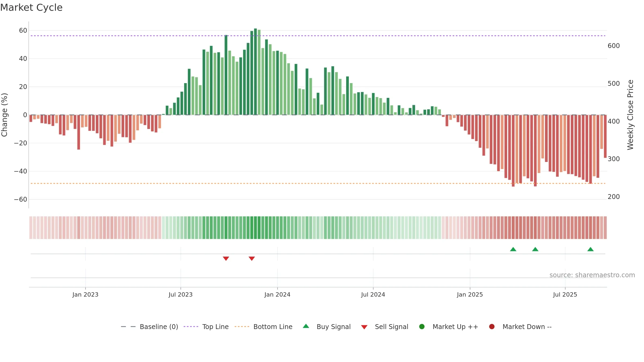This screenshot has height=362, width=644.
Task: Toggle the Sell Signal legend entry
Action: (x=385, y=327)
